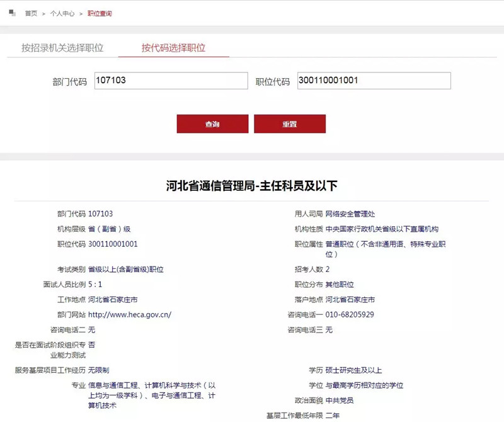
Task: Click 职位属性 value 普通职位
Action: [x=340, y=244]
